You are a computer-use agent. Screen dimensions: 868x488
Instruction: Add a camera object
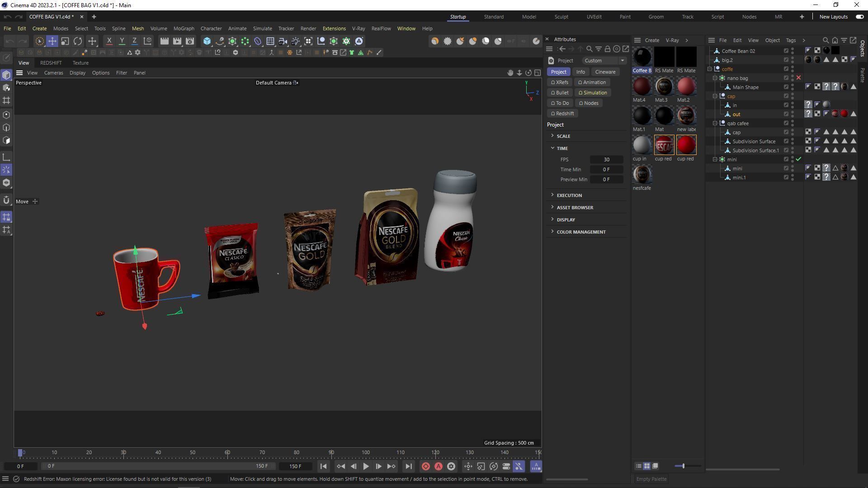(283, 41)
